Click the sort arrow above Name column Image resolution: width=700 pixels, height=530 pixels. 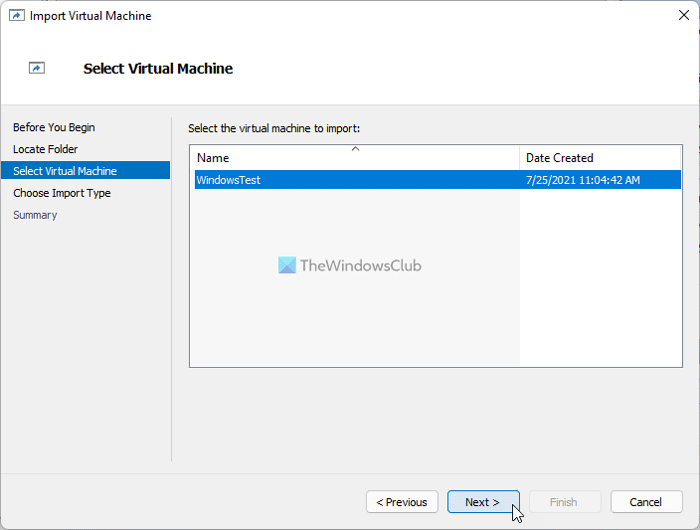pyautogui.click(x=355, y=148)
